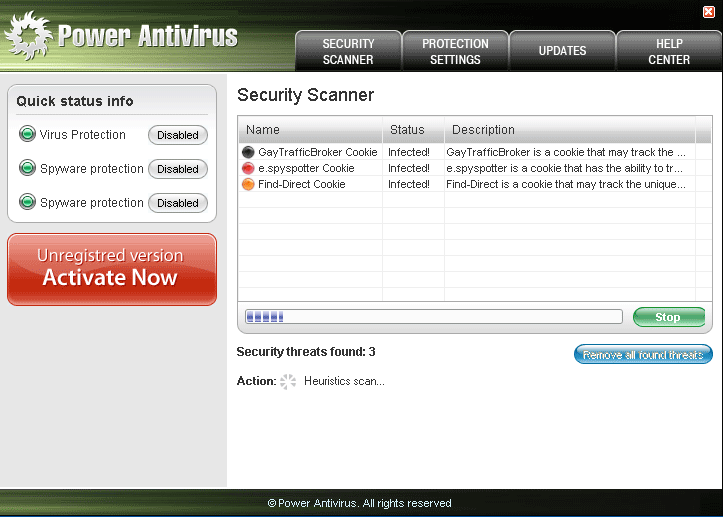
Task: Click the second Spyware protection status icon
Action: pyautogui.click(x=27, y=203)
